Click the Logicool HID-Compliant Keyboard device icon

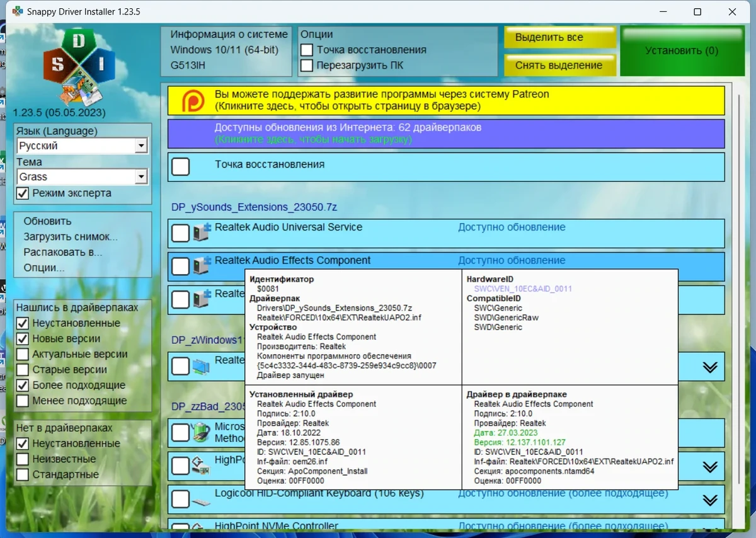click(202, 502)
